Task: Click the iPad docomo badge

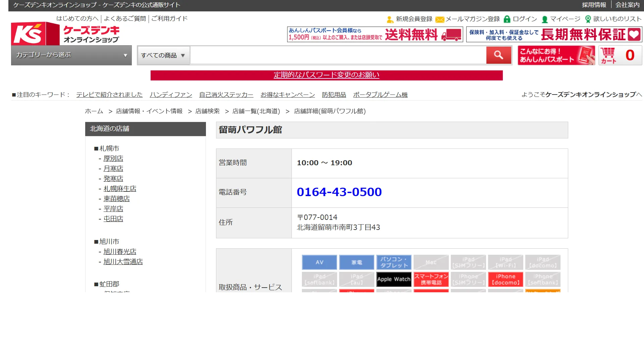Action: pyautogui.click(x=543, y=262)
